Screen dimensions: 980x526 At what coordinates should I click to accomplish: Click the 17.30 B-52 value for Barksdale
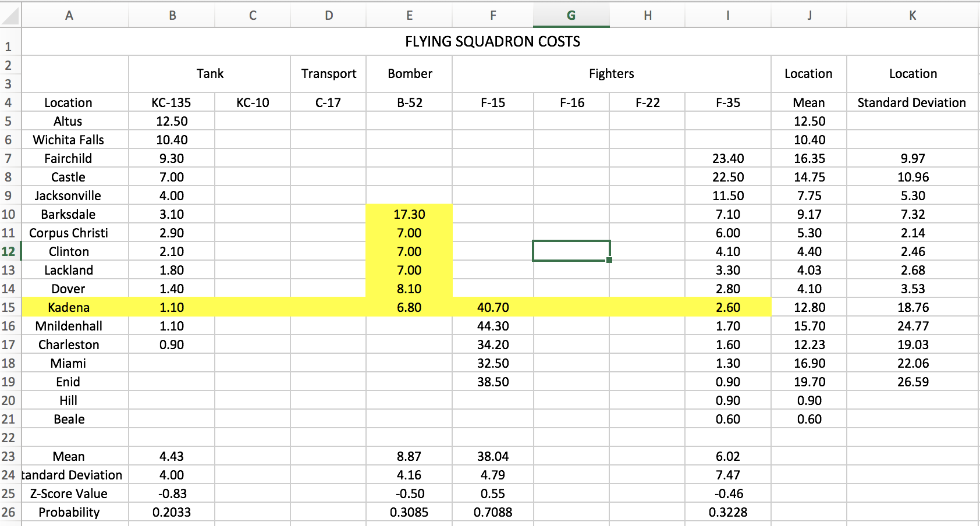(409, 214)
